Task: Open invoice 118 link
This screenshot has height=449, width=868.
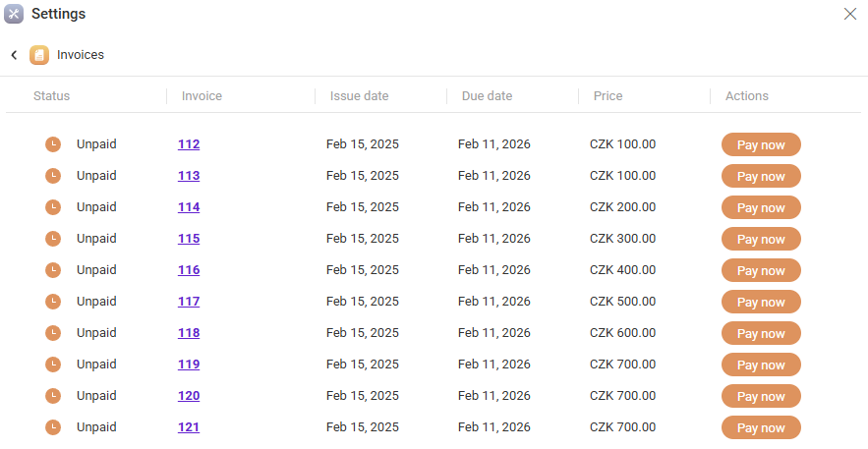Action: coord(189,333)
